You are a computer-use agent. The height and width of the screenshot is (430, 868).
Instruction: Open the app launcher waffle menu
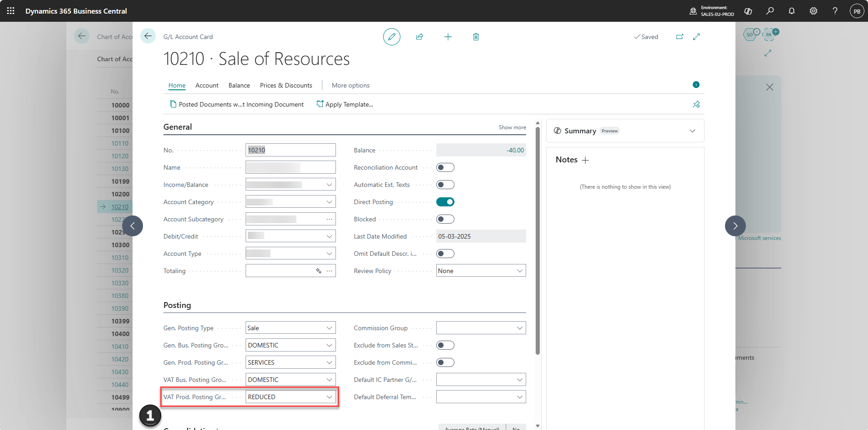coord(11,11)
